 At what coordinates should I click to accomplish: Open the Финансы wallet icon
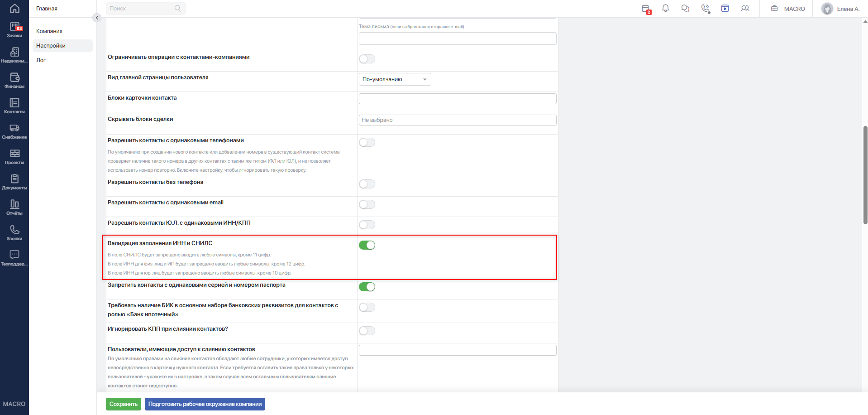14,81
